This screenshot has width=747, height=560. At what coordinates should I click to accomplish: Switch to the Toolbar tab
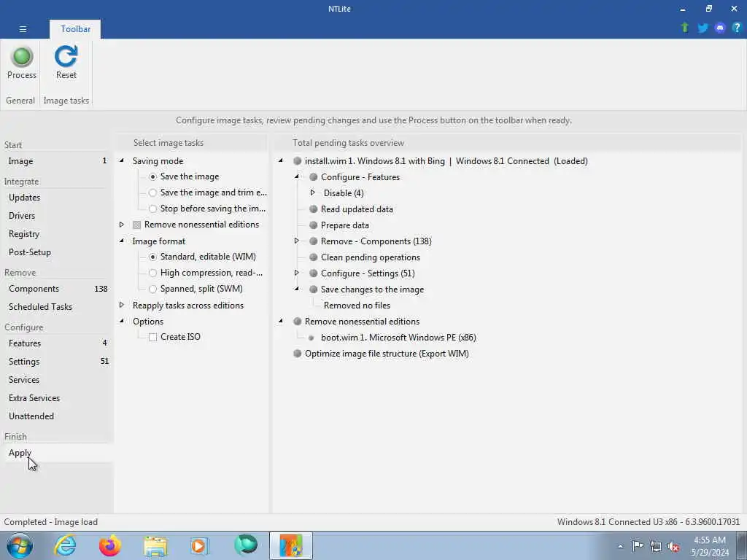[75, 29]
